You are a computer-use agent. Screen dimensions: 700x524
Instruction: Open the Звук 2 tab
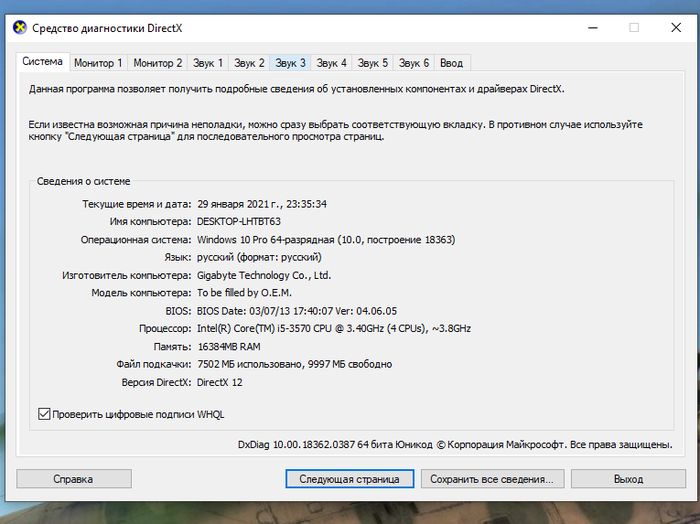pos(249,63)
